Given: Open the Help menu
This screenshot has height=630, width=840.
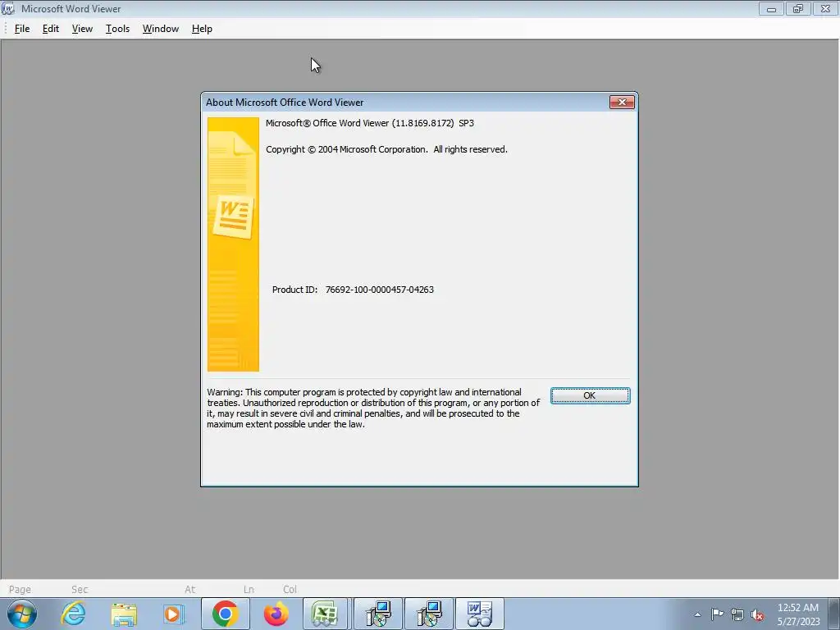Looking at the screenshot, I should (x=202, y=29).
